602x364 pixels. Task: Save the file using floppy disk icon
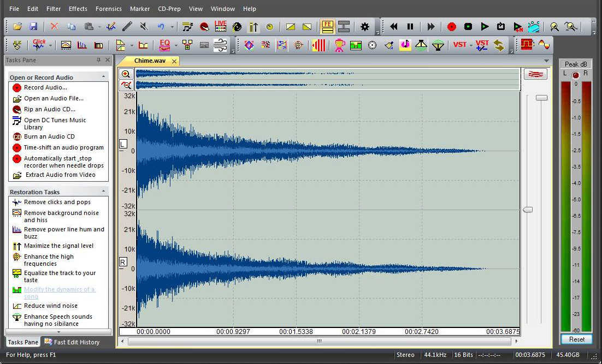[33, 26]
